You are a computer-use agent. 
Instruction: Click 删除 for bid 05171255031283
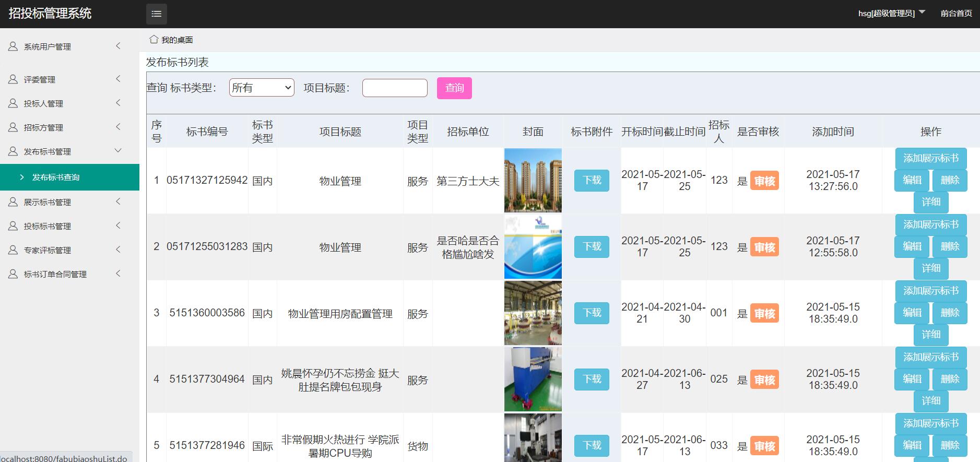click(x=950, y=246)
